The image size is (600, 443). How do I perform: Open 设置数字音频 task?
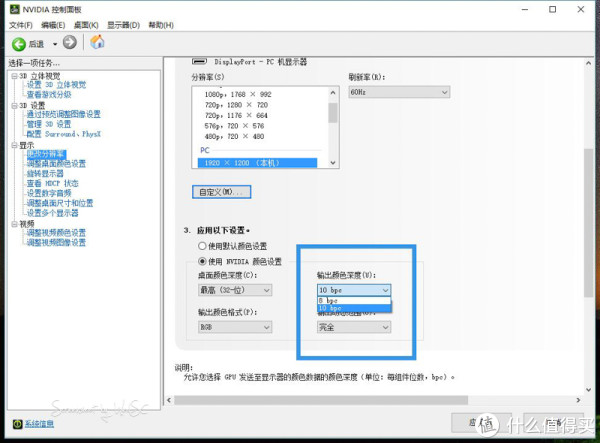49,193
